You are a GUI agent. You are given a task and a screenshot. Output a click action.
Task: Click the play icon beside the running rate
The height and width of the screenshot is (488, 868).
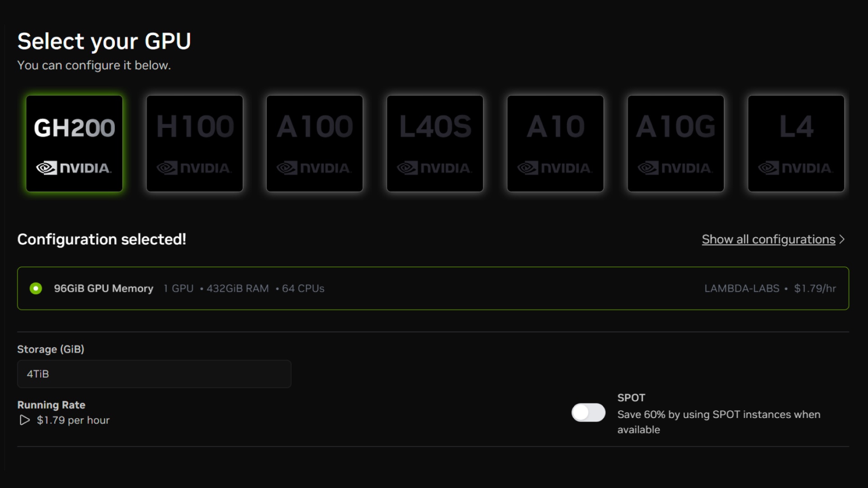[24, 420]
